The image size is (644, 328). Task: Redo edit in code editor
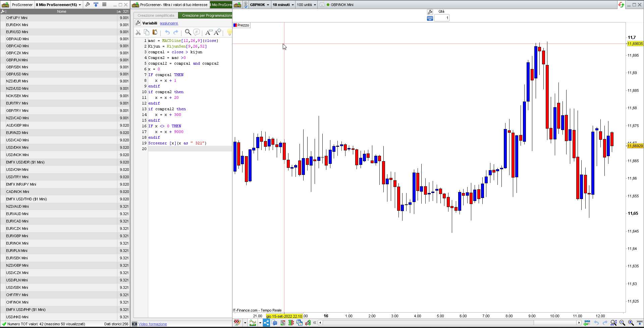pos(175,32)
